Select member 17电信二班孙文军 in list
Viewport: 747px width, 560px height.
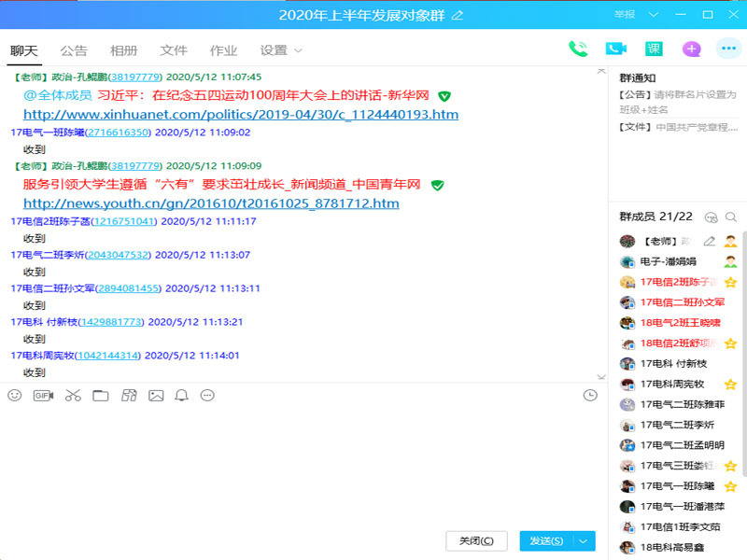[682, 302]
